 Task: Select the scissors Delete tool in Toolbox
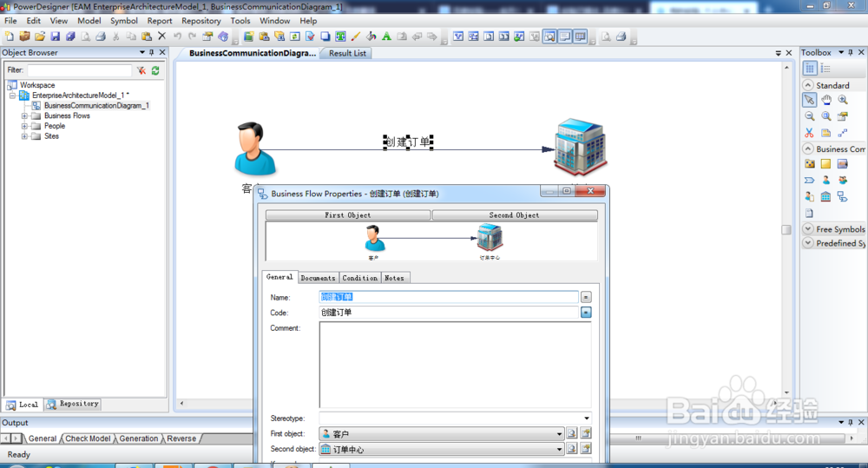809,133
